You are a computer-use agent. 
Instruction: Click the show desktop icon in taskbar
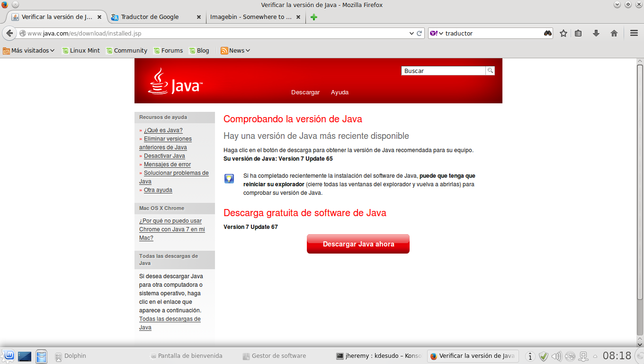(x=24, y=356)
